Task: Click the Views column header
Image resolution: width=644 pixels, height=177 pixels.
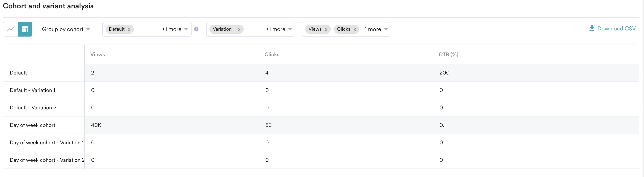Action: point(98,54)
